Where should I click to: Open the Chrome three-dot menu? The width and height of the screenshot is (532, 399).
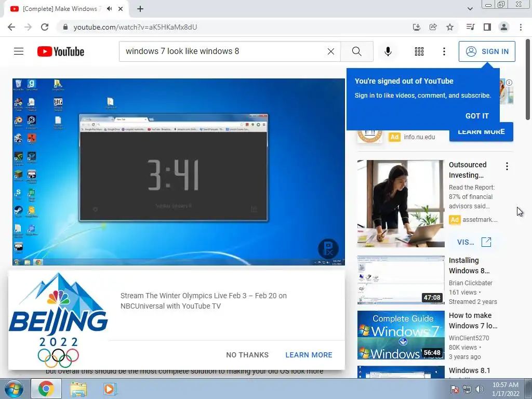(x=521, y=27)
